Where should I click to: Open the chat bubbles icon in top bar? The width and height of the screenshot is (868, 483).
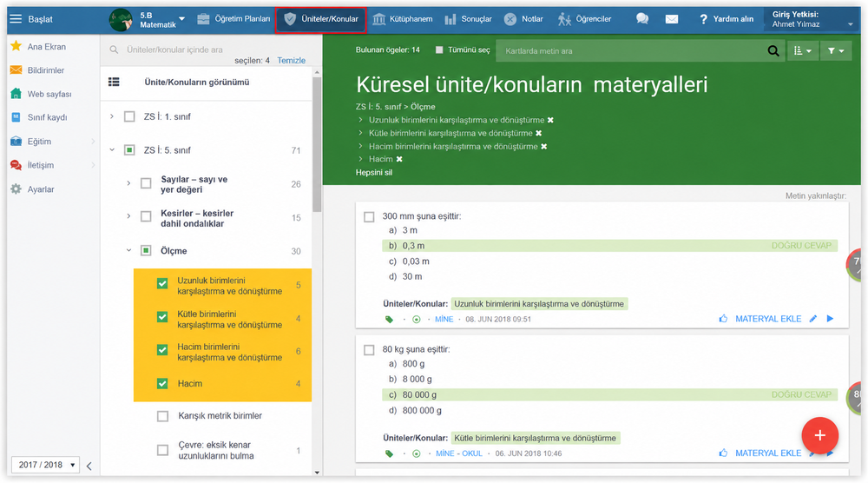[642, 19]
